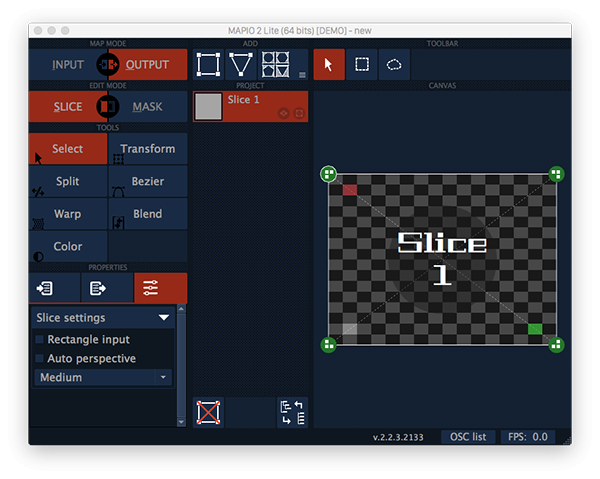Select the top-right slice corner handle
The image size is (600, 479).
[556, 174]
